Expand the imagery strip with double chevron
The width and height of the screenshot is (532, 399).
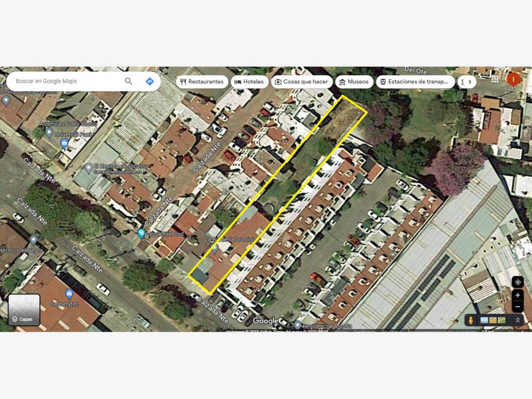coord(517,320)
